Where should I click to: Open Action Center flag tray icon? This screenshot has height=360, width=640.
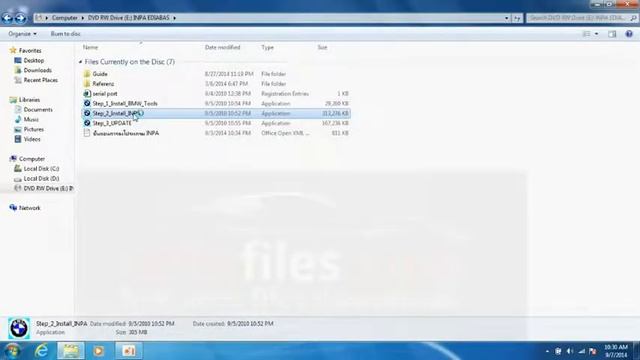point(593,351)
